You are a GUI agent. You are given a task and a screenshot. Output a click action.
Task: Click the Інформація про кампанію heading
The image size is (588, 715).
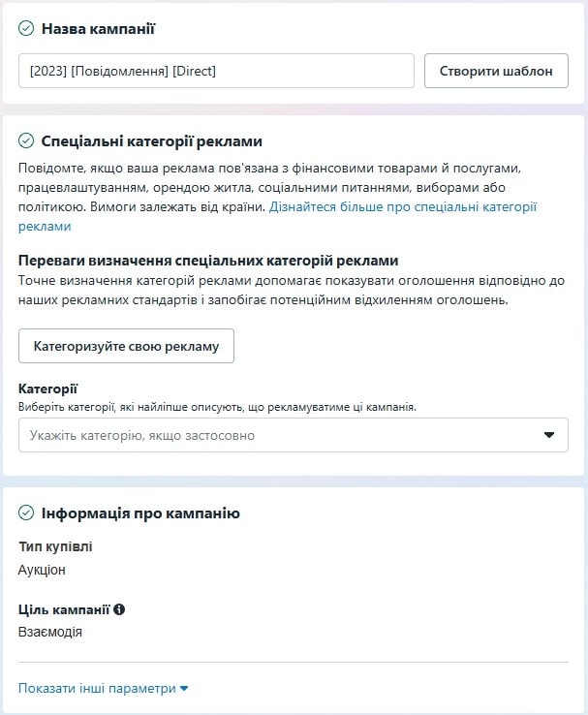click(140, 513)
